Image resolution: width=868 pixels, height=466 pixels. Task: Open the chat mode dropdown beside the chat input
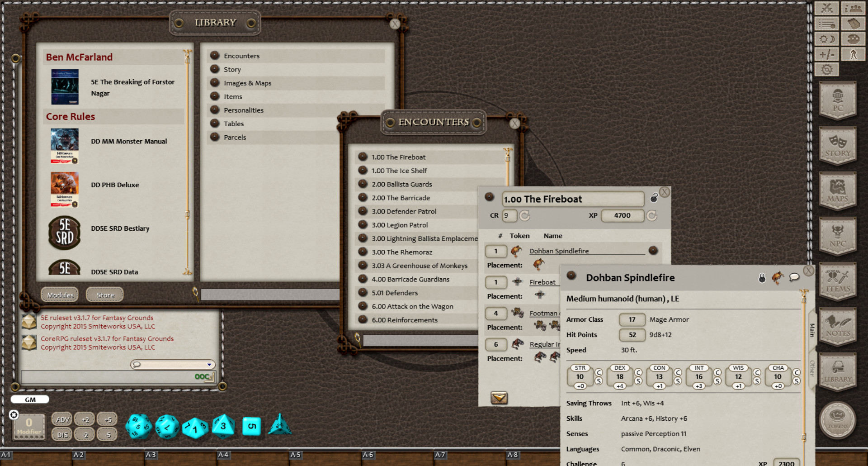pos(209,364)
